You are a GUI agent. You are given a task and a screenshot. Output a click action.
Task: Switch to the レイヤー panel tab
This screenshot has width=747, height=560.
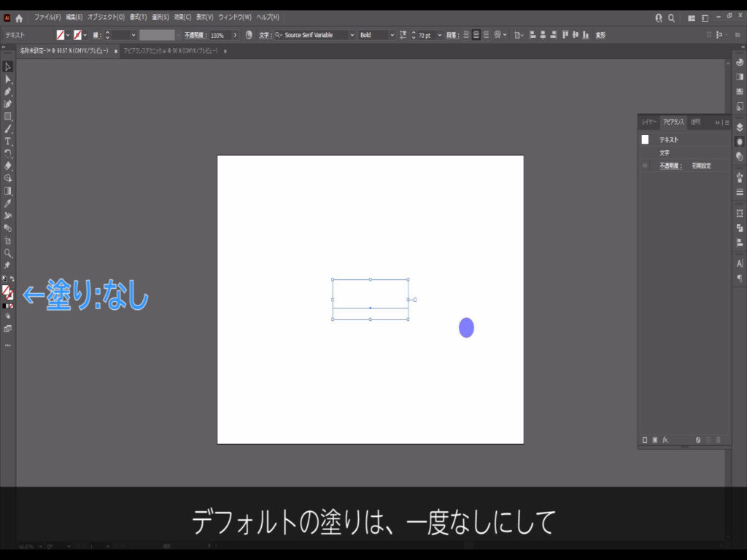click(649, 122)
